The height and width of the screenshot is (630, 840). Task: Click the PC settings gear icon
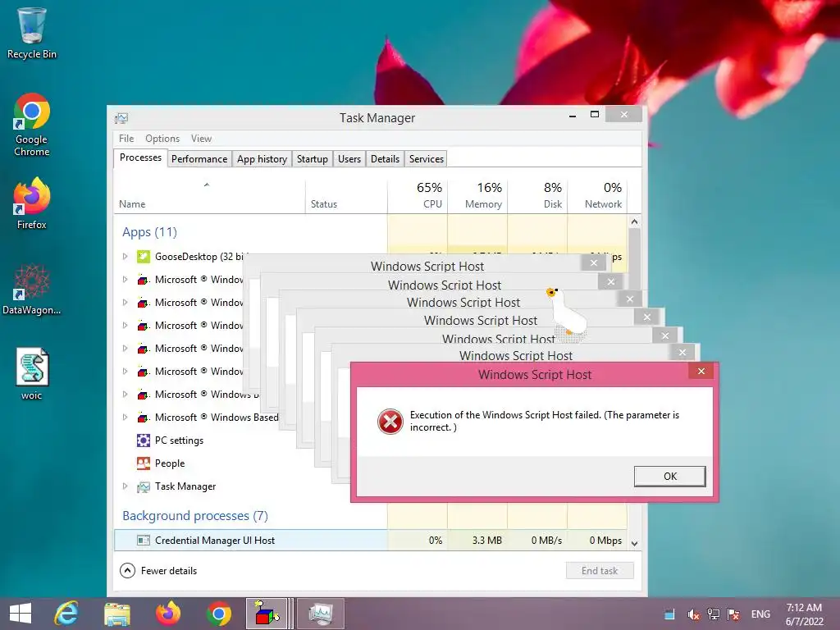(143, 441)
